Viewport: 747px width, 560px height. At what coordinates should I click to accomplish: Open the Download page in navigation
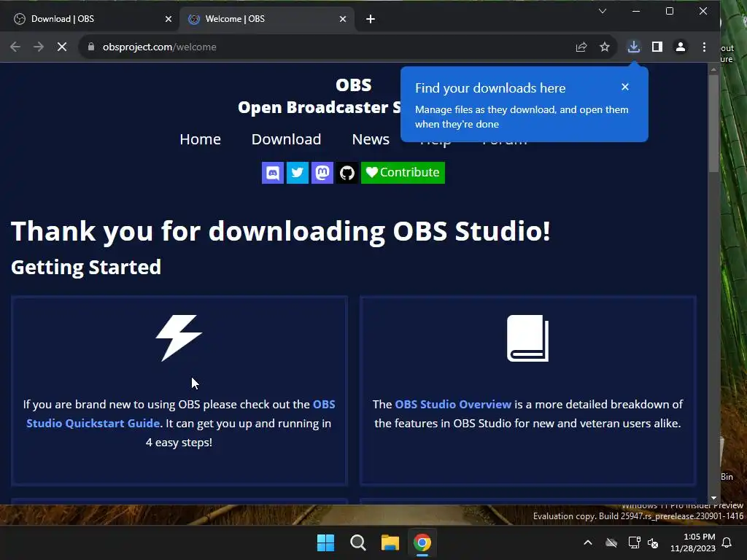click(x=286, y=139)
